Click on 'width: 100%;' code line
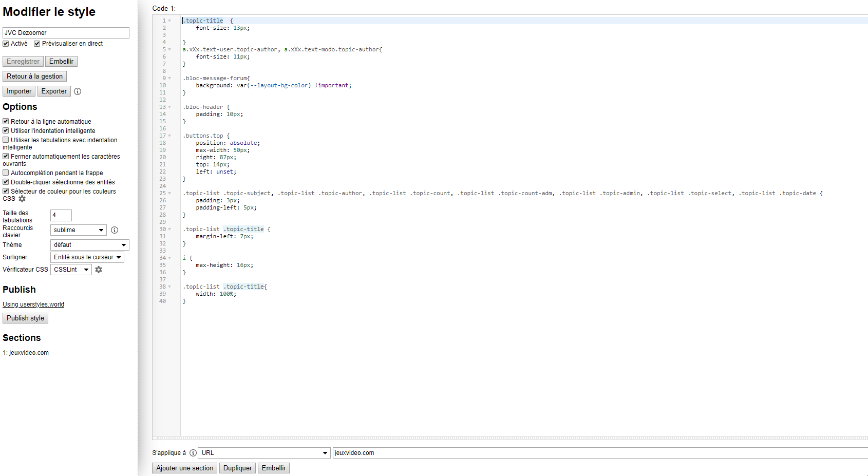 [216, 294]
